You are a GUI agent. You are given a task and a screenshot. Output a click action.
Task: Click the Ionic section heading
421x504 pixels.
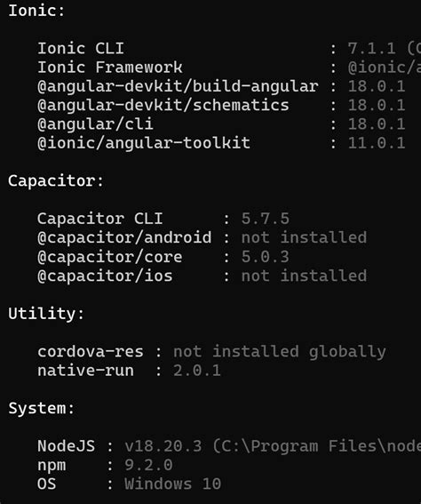(36, 11)
